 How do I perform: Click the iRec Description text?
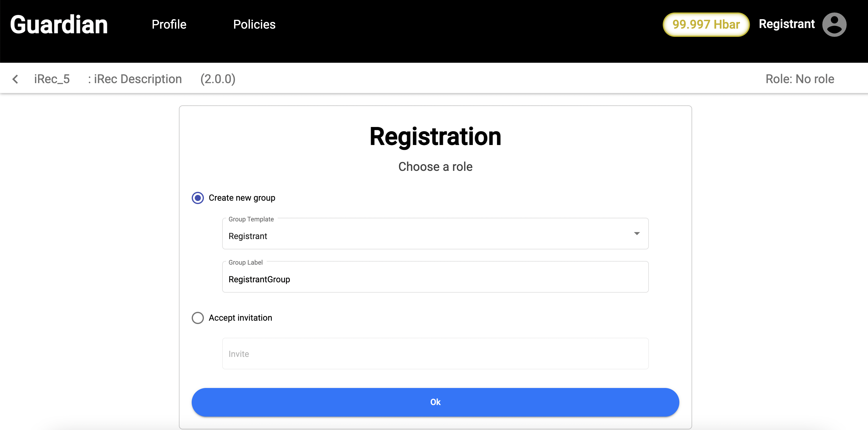[x=137, y=79]
